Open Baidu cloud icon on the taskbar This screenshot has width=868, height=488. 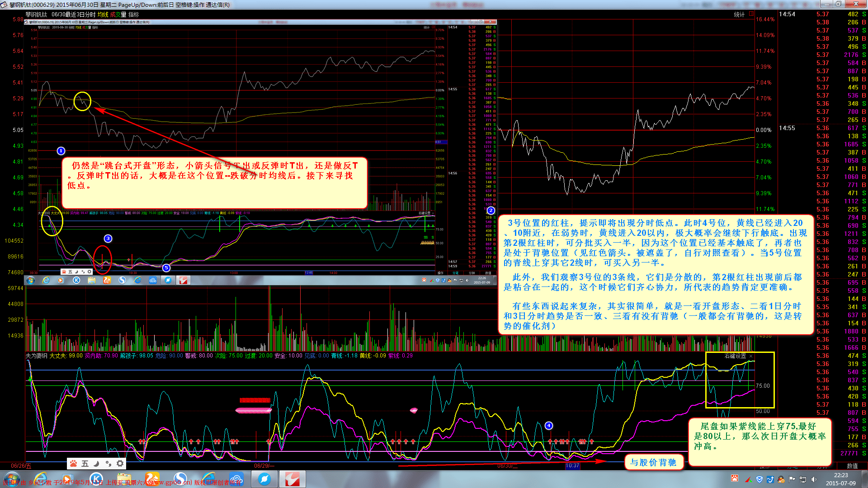click(236, 479)
